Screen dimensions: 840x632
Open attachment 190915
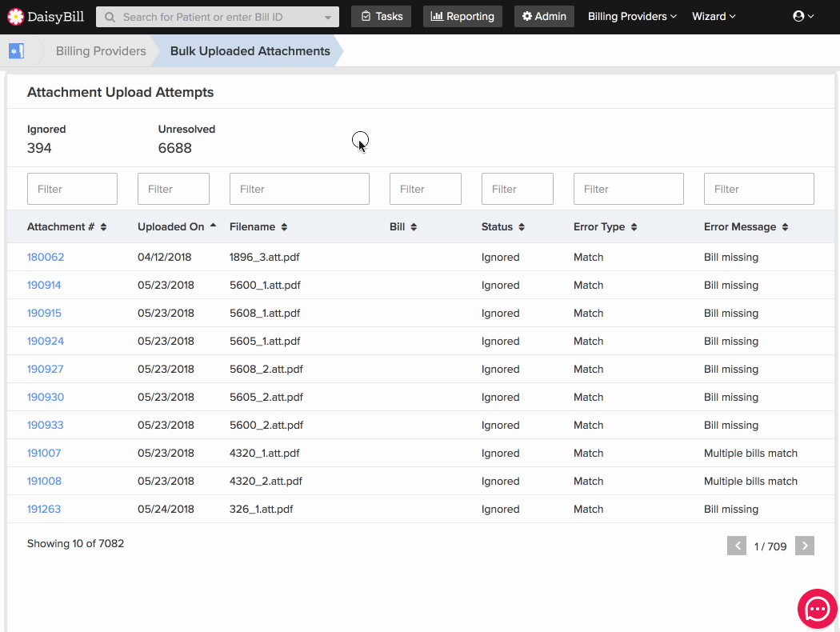click(x=45, y=313)
